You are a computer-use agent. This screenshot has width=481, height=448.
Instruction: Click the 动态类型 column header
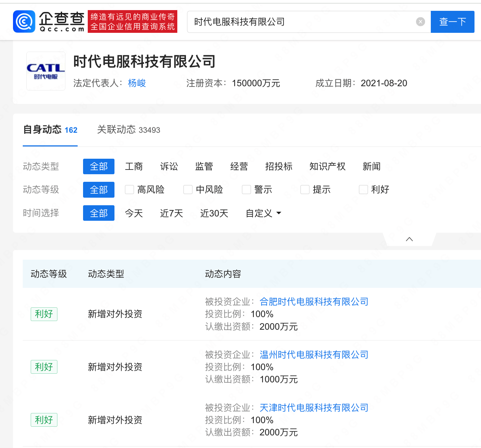point(106,274)
